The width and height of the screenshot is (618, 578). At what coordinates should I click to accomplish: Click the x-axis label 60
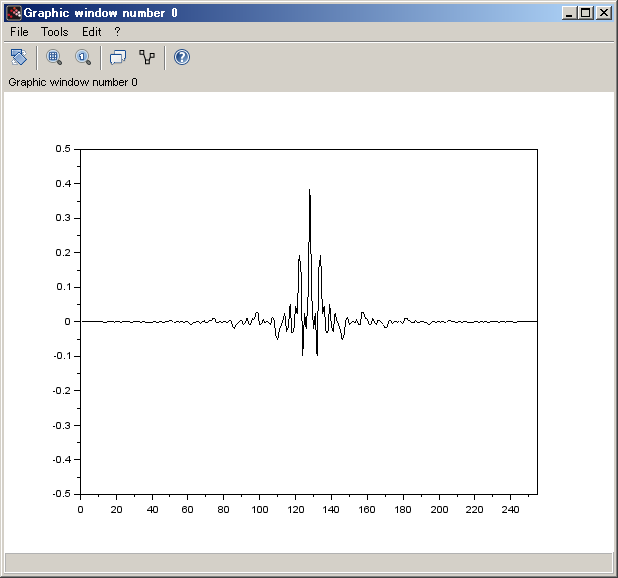point(187,509)
